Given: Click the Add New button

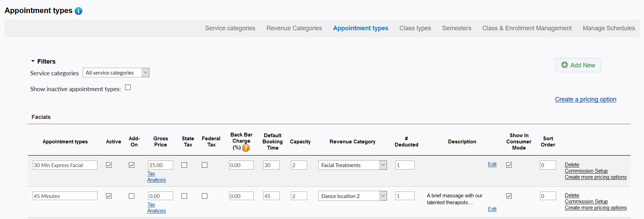Looking at the screenshot, I should click(578, 65).
